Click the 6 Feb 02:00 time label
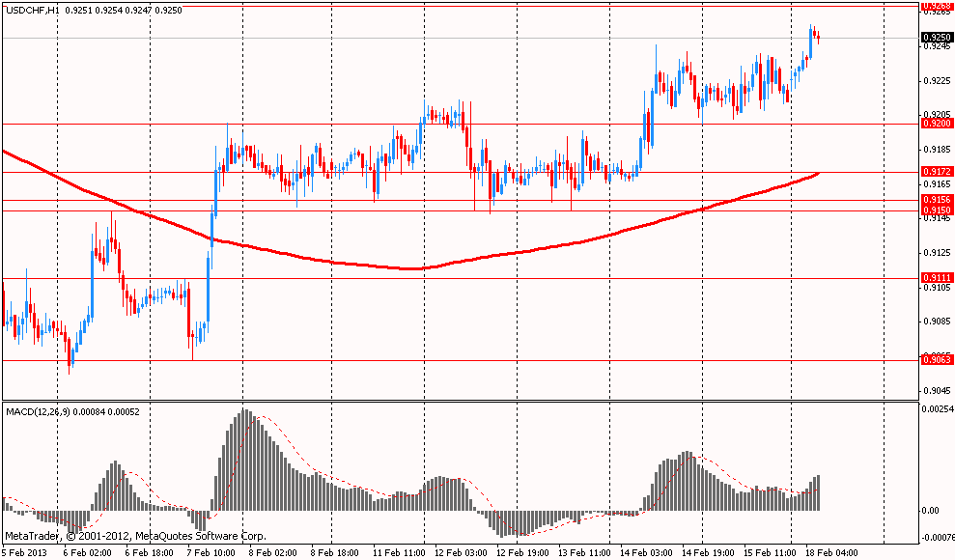Screen dimensions: 955x560 tap(87, 552)
